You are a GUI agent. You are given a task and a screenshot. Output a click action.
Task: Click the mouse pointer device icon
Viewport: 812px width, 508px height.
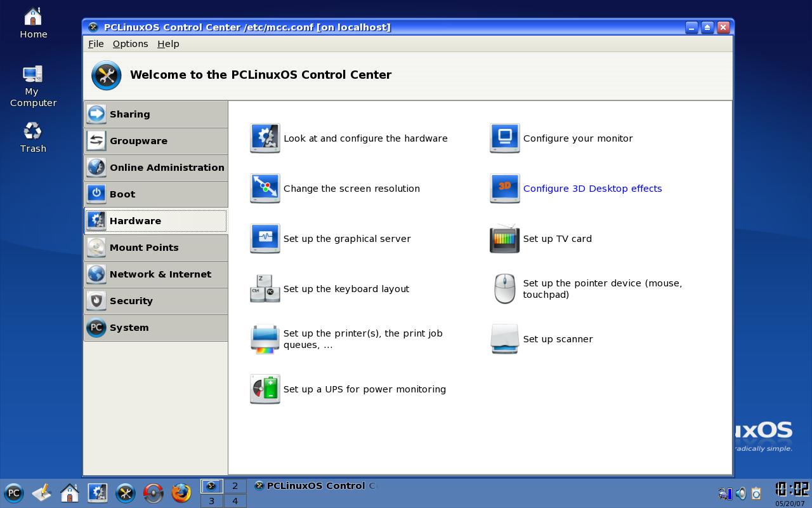(x=505, y=288)
